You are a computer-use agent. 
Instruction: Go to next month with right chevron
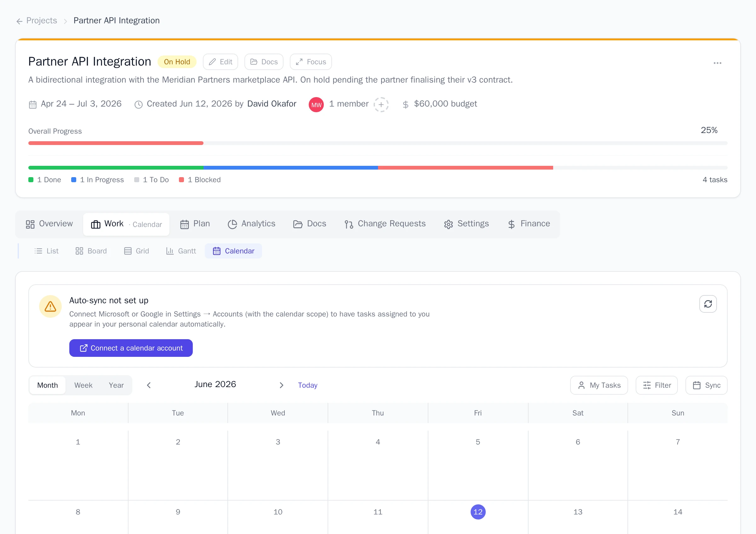click(x=282, y=385)
